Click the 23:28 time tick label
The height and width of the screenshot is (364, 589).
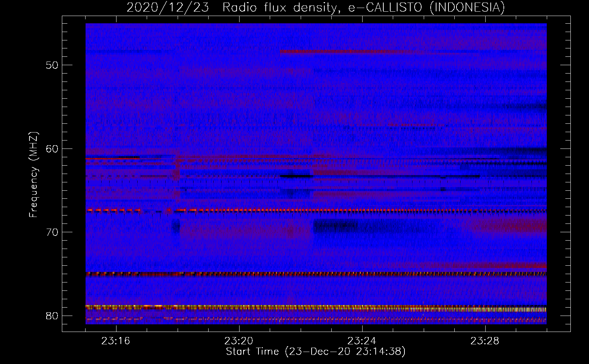pos(485,341)
